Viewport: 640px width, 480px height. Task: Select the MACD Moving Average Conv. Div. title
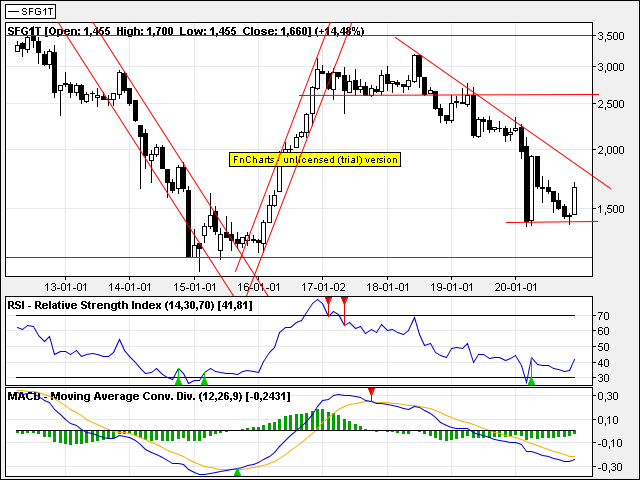(149, 396)
